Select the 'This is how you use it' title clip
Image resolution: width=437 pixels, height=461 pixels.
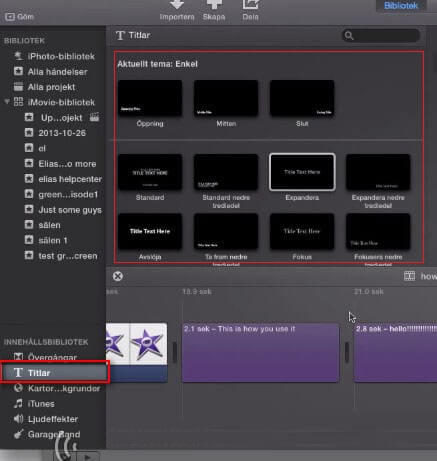(x=260, y=352)
